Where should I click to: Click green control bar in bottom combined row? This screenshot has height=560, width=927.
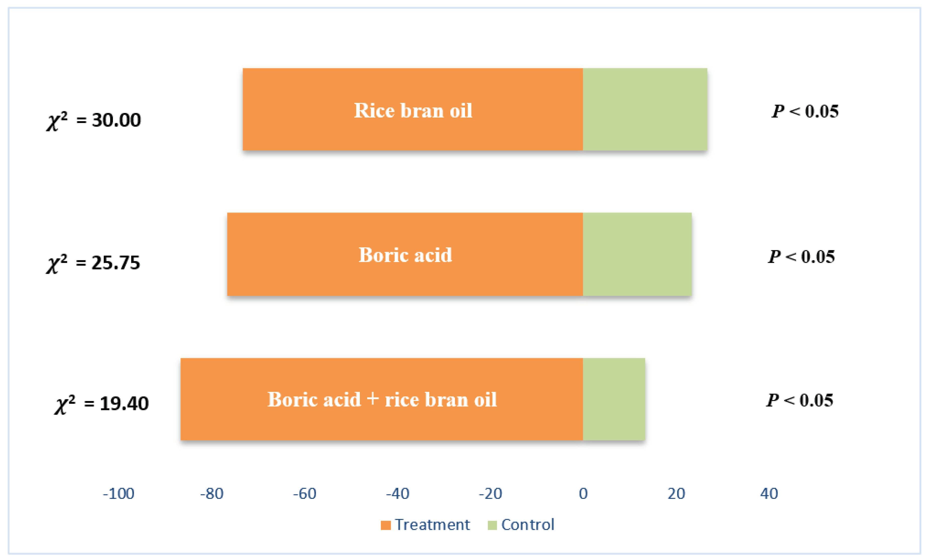(614, 399)
